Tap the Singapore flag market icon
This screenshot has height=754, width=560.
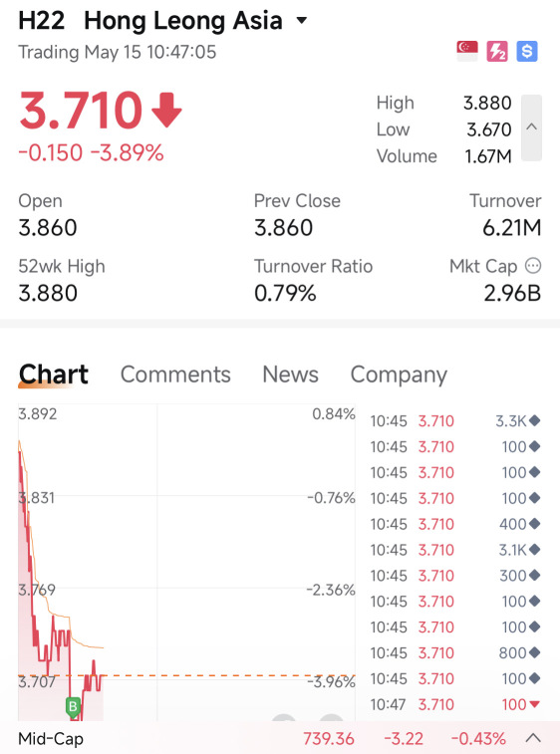467,51
